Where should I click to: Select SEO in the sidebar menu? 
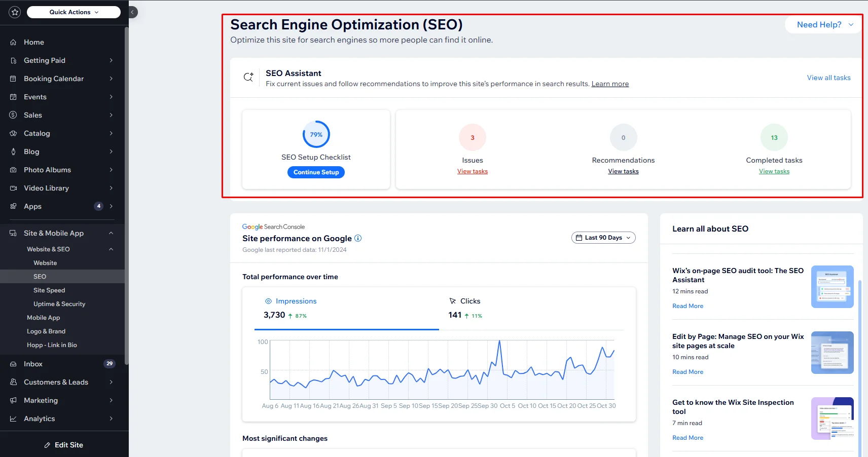[x=40, y=276]
